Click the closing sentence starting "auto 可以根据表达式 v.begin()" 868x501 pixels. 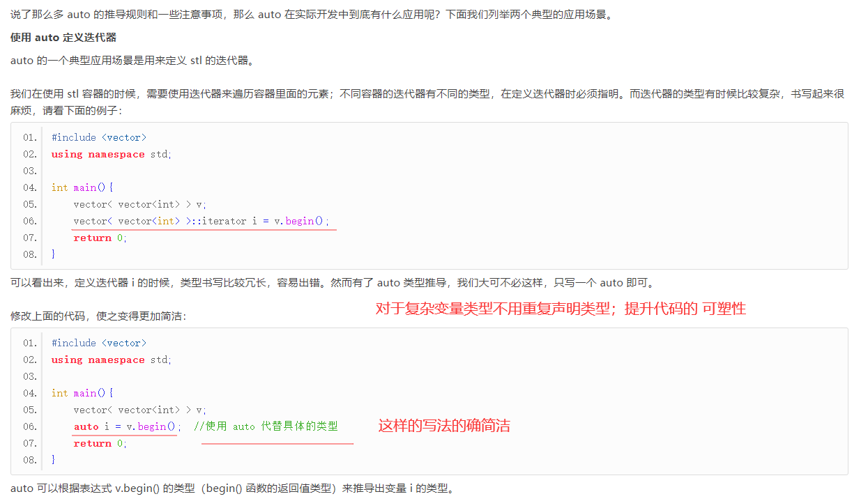[x=233, y=488]
